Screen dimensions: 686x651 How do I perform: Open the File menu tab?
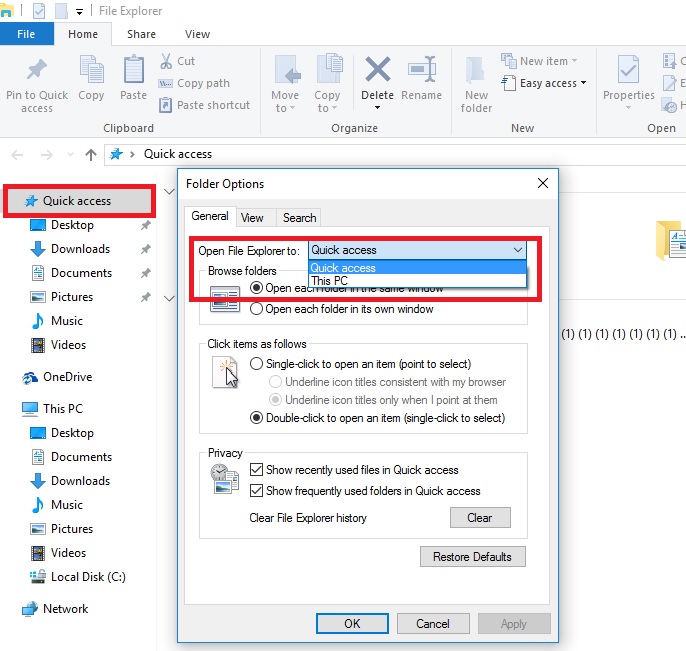coord(26,34)
